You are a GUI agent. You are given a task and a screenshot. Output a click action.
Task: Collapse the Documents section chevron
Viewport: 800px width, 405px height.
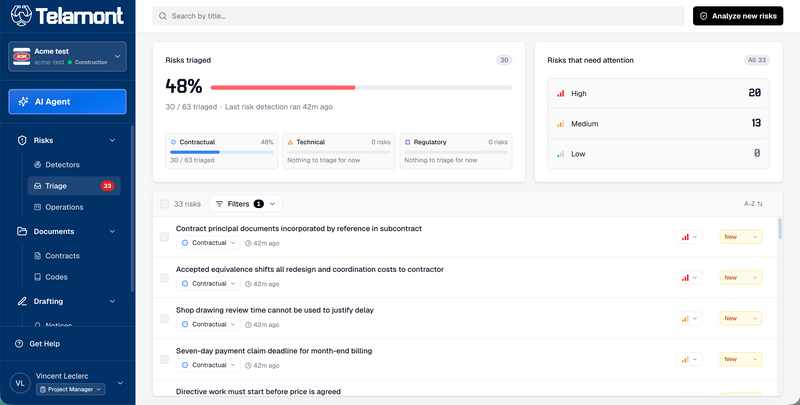(112, 232)
